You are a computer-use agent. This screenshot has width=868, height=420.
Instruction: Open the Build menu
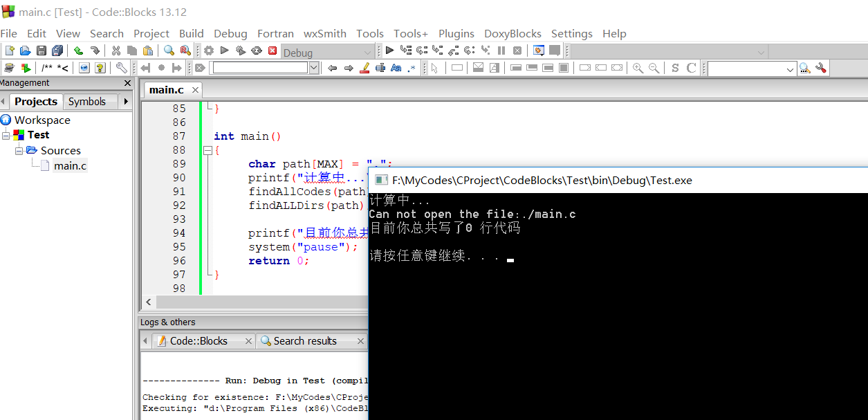coord(192,33)
